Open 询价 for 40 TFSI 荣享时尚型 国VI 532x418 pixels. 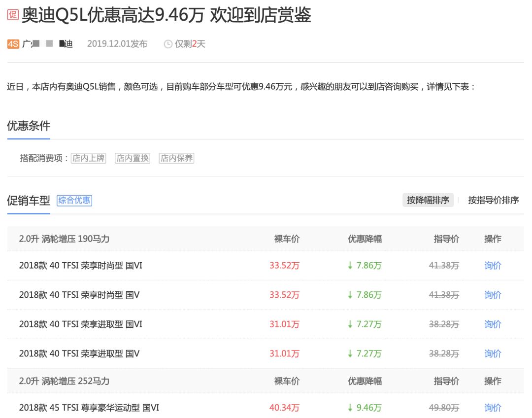[493, 266]
